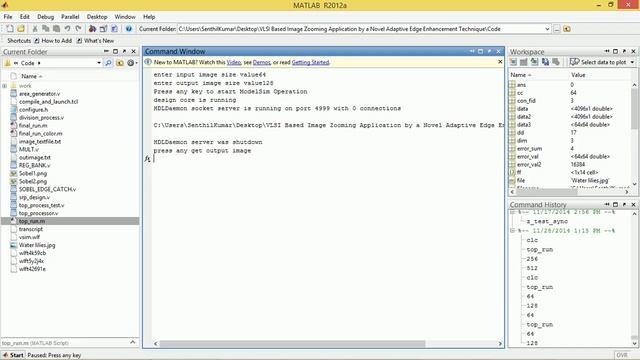Undock the Workspace panel

(624, 51)
